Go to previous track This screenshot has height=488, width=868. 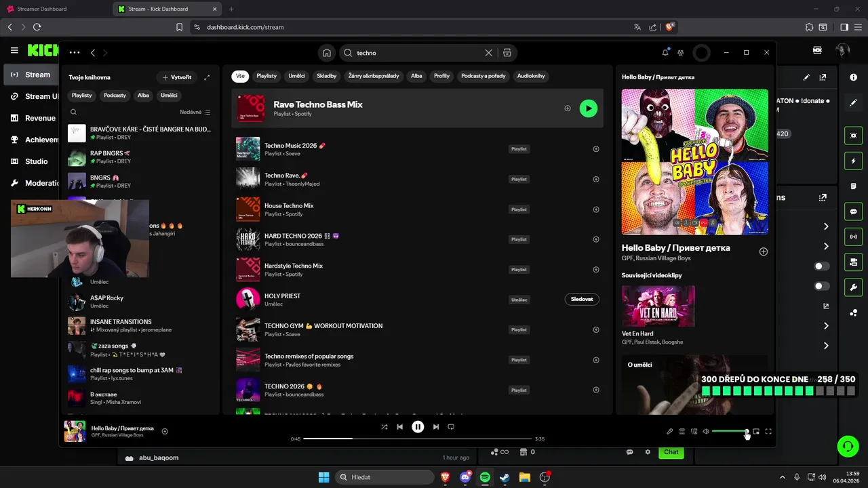[400, 427]
